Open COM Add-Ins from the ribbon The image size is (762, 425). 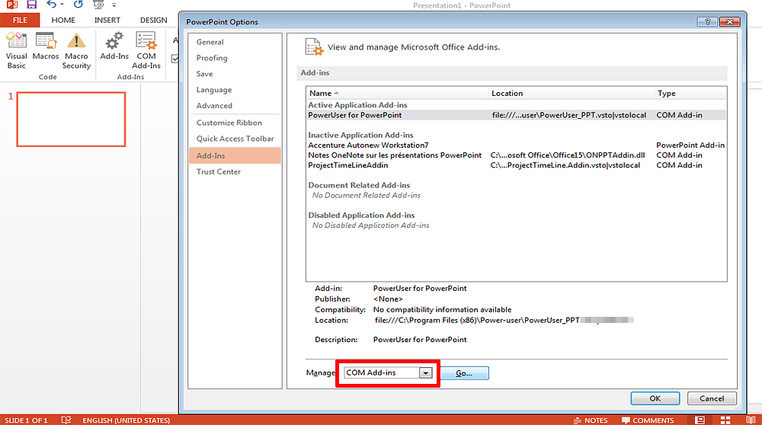click(146, 51)
